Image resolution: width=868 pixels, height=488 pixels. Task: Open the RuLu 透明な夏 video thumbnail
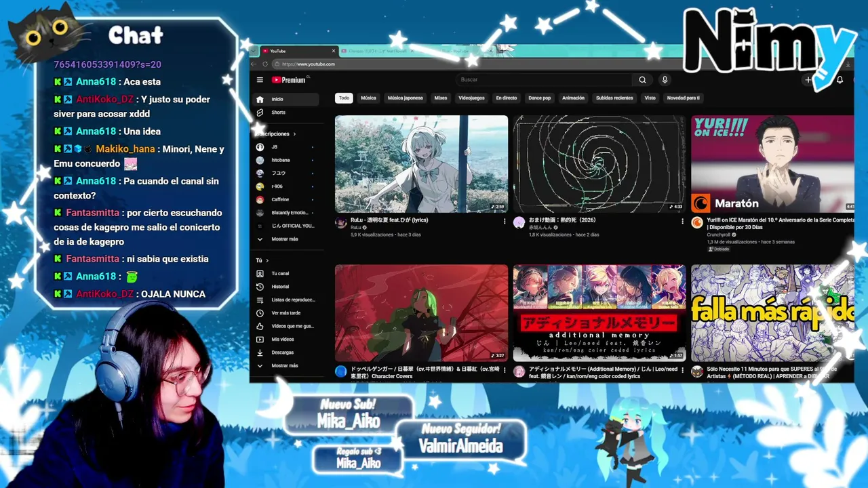coord(421,163)
